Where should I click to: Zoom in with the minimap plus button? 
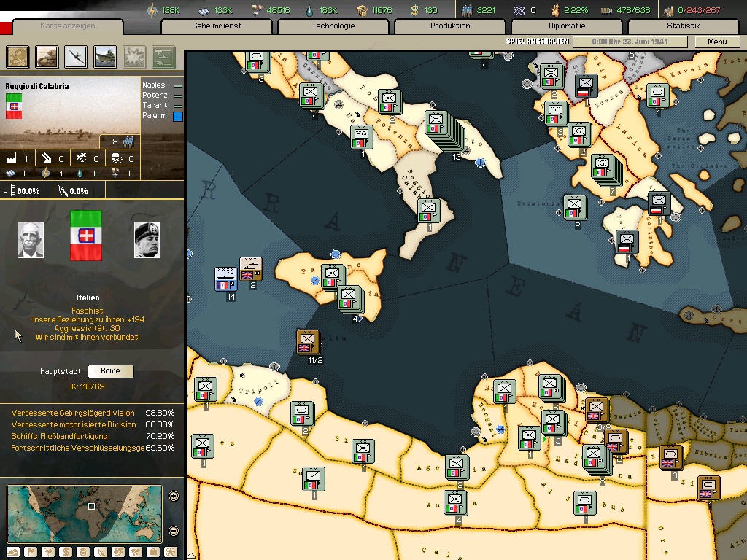(174, 496)
